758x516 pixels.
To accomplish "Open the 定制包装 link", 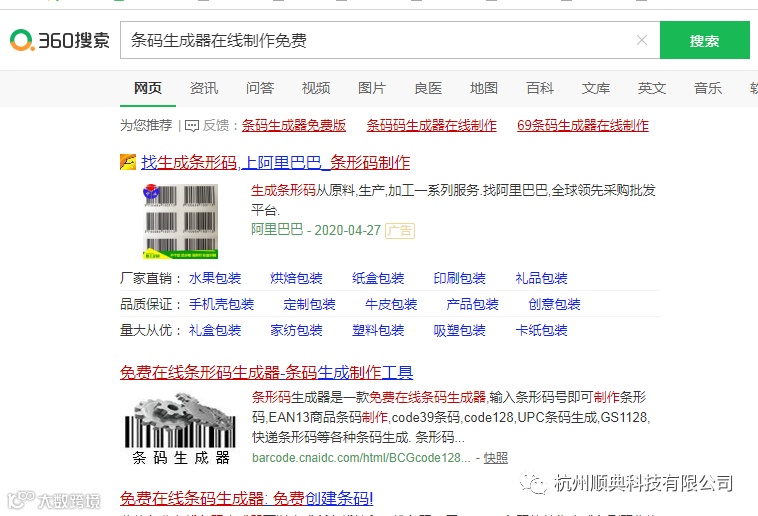I will pos(309,304).
